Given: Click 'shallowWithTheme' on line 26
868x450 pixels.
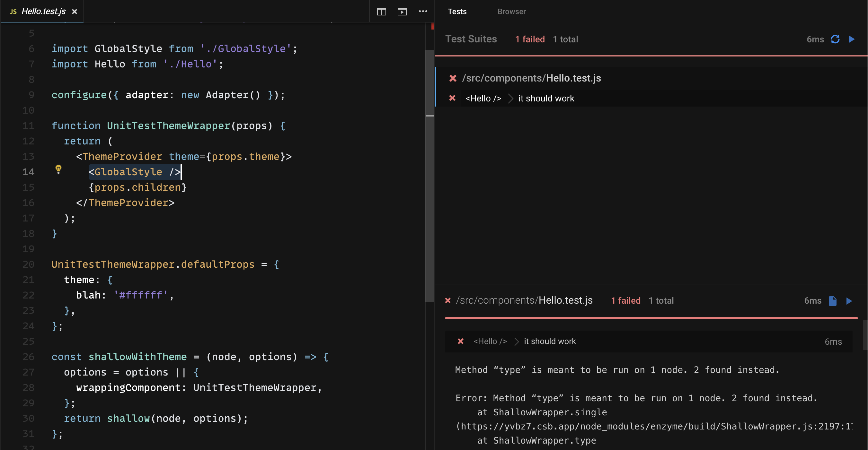Looking at the screenshot, I should [137, 357].
